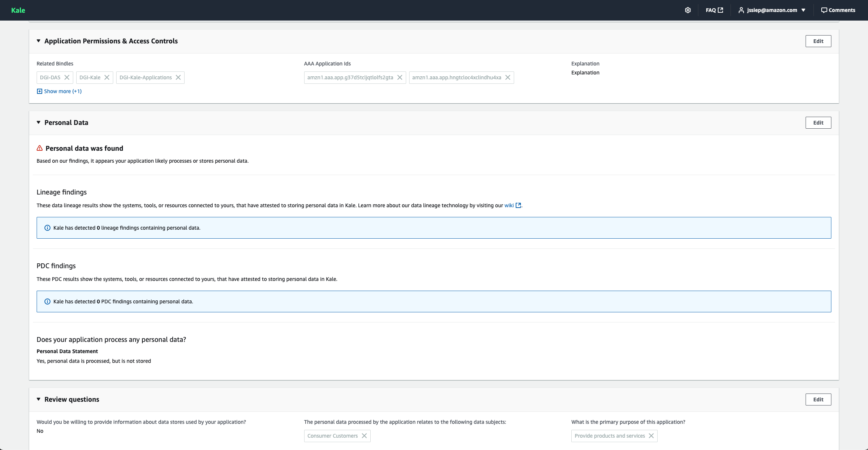Screen dimensions: 868x450
Task: Edit the Personal Data section
Action: tap(818, 123)
